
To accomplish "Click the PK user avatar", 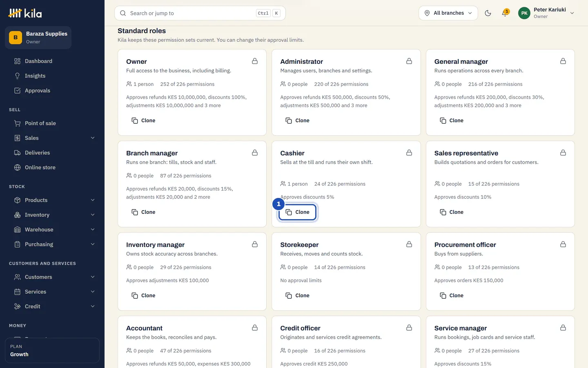I will coord(524,13).
